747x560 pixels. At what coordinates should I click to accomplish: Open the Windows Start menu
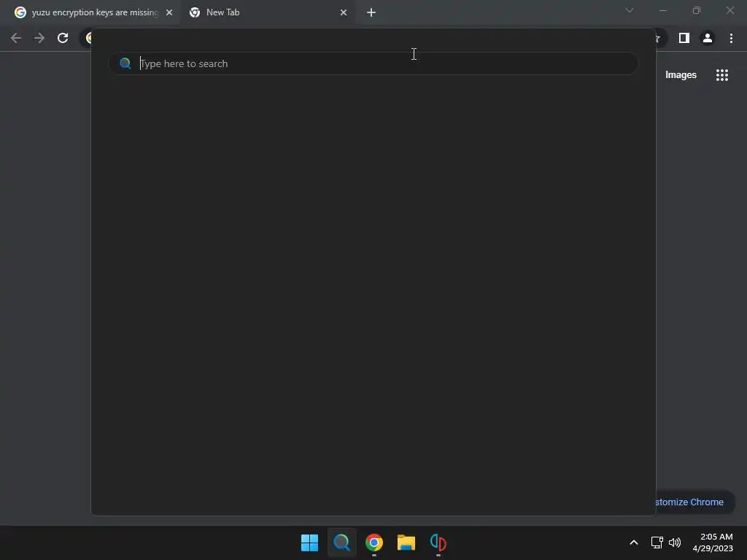(x=309, y=542)
